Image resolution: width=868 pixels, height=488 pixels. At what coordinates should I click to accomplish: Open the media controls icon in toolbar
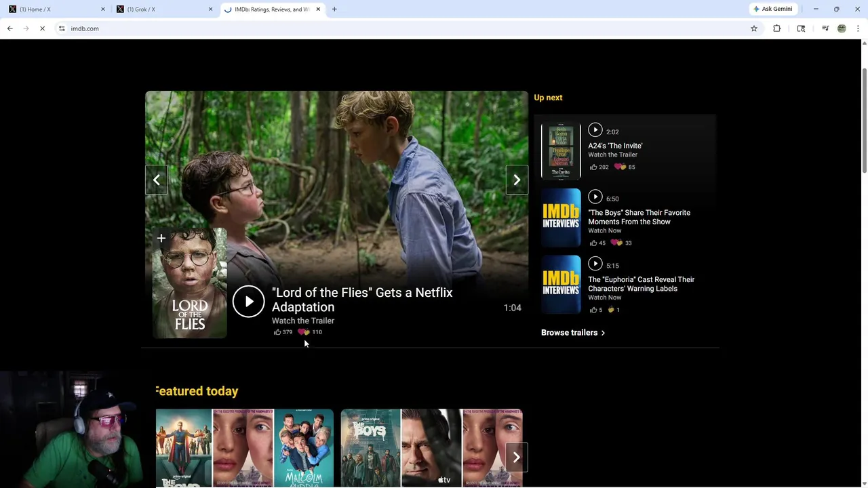[825, 28]
